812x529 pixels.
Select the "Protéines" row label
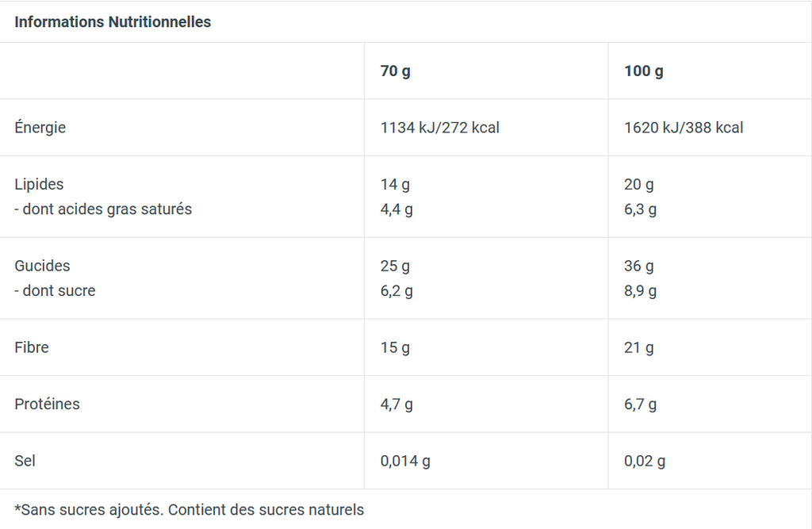(47, 404)
